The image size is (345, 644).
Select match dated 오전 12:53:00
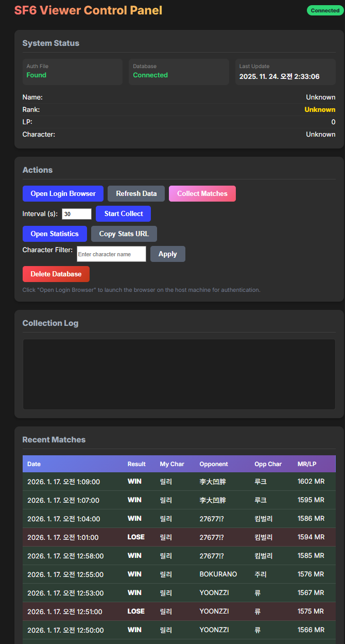(x=179, y=593)
